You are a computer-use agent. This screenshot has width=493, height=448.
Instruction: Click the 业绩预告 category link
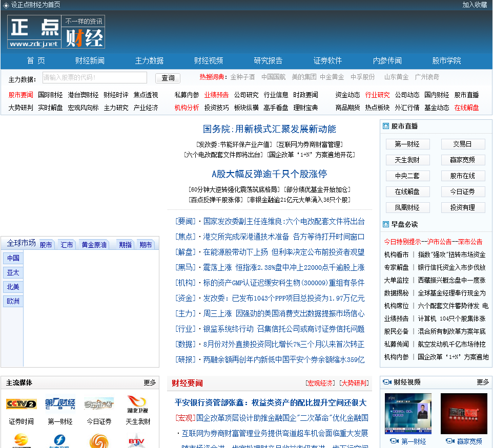216,95
